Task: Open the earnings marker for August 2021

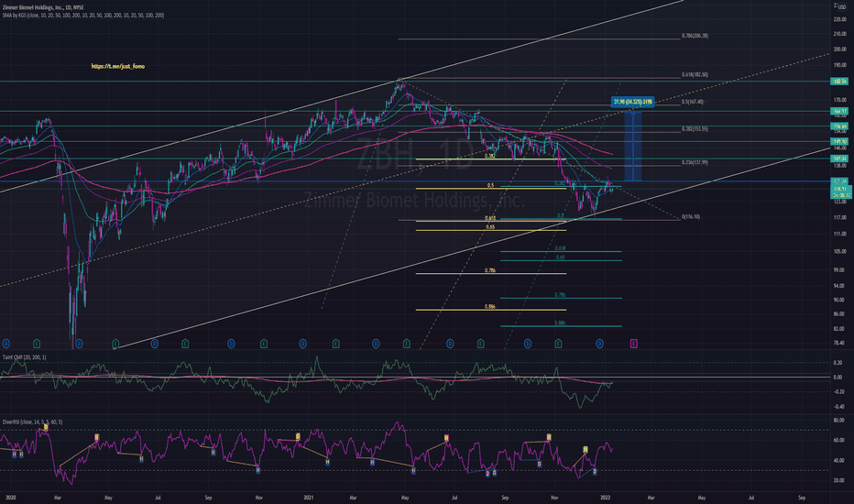Action: [x=480, y=344]
